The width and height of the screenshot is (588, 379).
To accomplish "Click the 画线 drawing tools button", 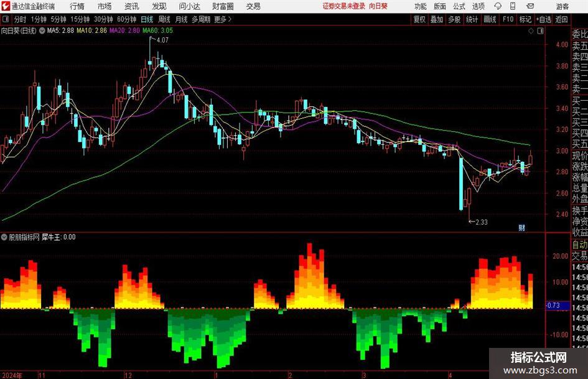I will pos(490,19).
